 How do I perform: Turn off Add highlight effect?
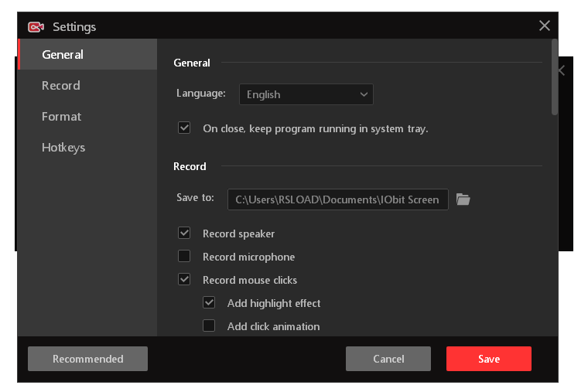209,303
